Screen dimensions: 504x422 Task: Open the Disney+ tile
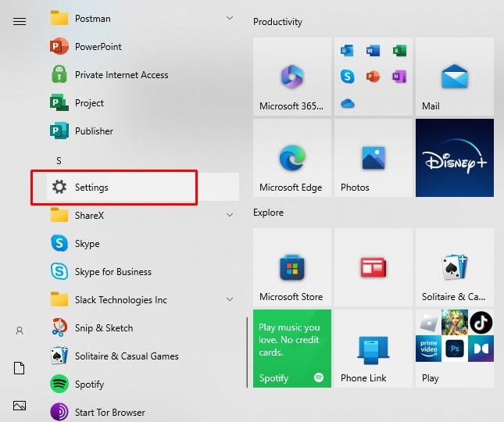coord(455,158)
